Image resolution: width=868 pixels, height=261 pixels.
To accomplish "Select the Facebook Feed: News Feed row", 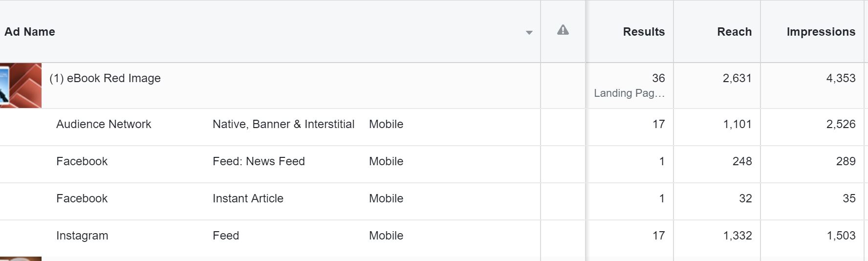I will click(82, 161).
